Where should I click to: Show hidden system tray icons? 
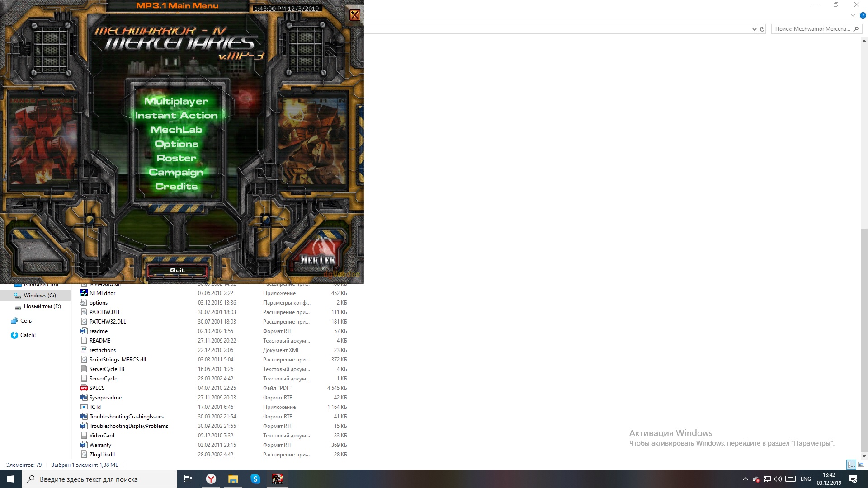(x=745, y=479)
